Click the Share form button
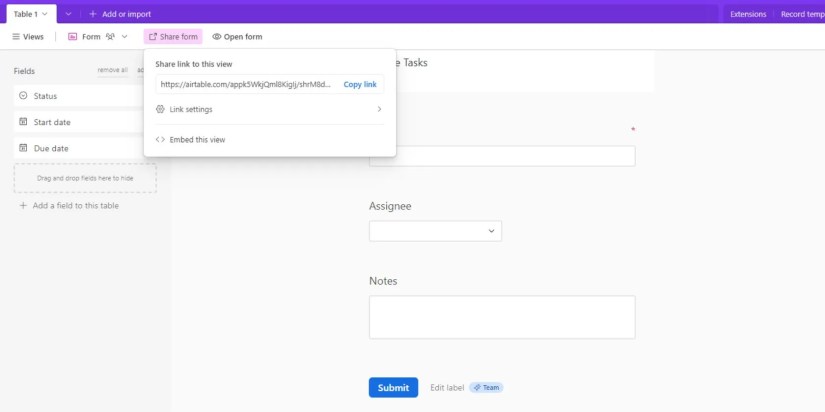Image resolution: width=825 pixels, height=412 pixels. [x=173, y=37]
